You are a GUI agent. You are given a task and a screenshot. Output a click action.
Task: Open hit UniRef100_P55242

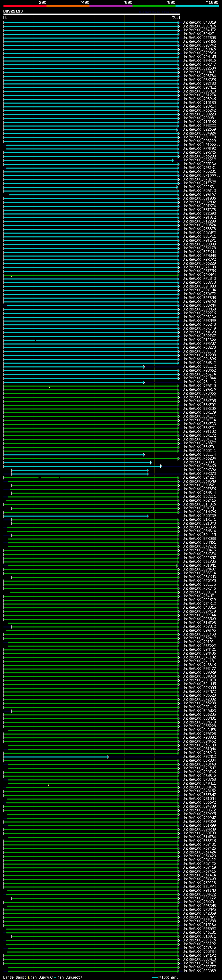coord(199,110)
